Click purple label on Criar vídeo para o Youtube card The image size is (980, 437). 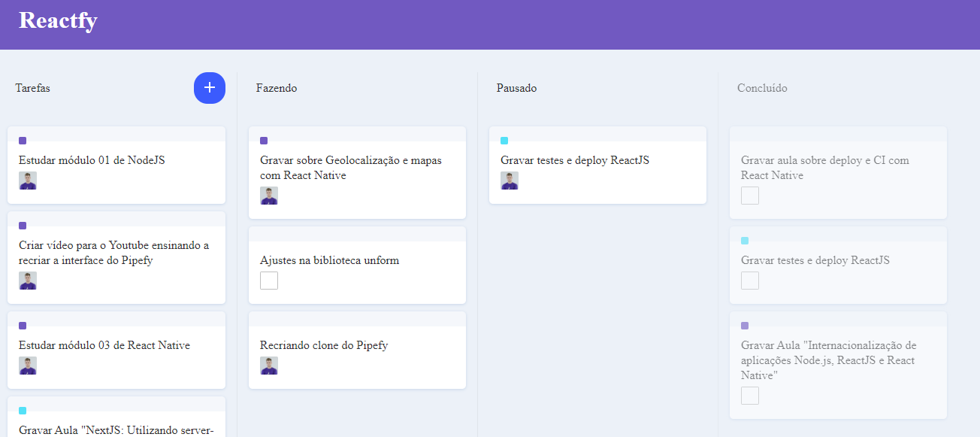click(23, 226)
